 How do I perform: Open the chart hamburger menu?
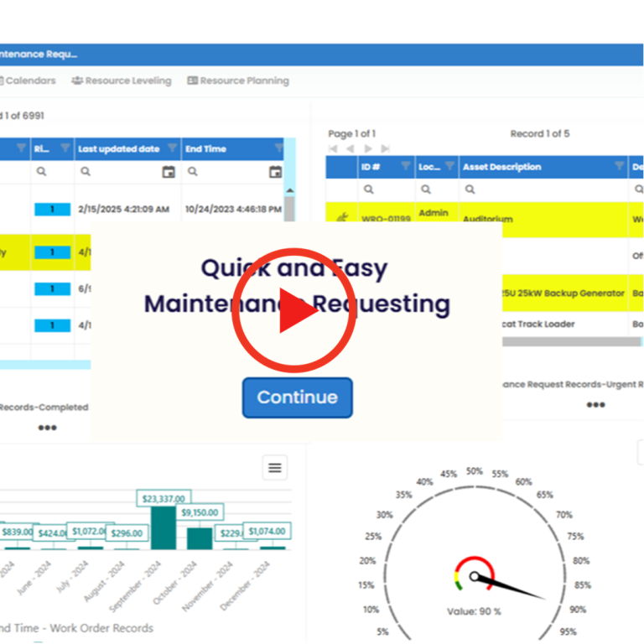(x=274, y=468)
